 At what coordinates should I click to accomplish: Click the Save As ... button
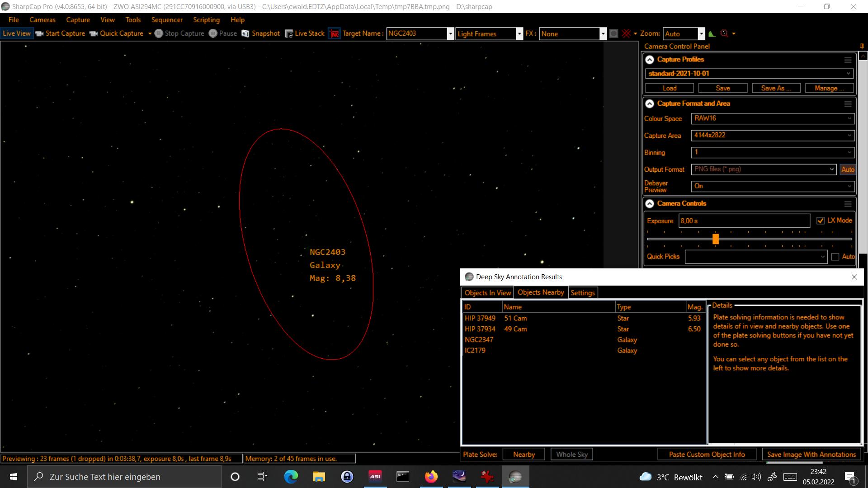click(x=776, y=88)
